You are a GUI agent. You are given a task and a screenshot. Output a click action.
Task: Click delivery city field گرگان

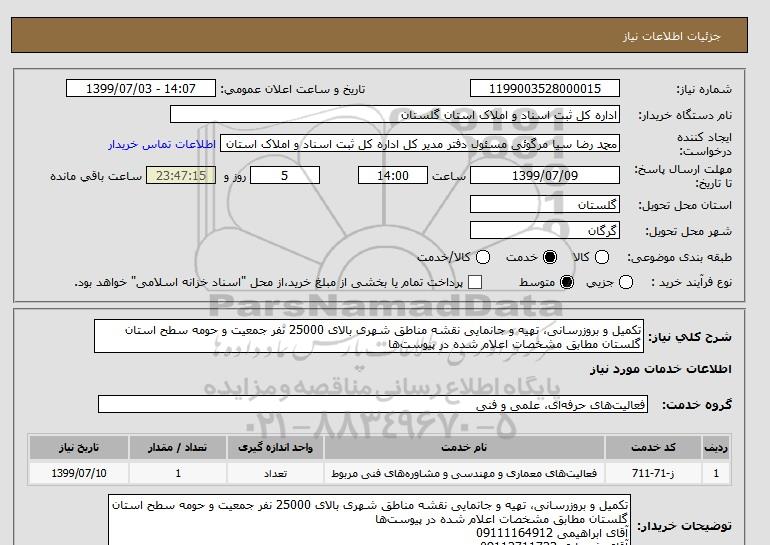pyautogui.click(x=545, y=230)
